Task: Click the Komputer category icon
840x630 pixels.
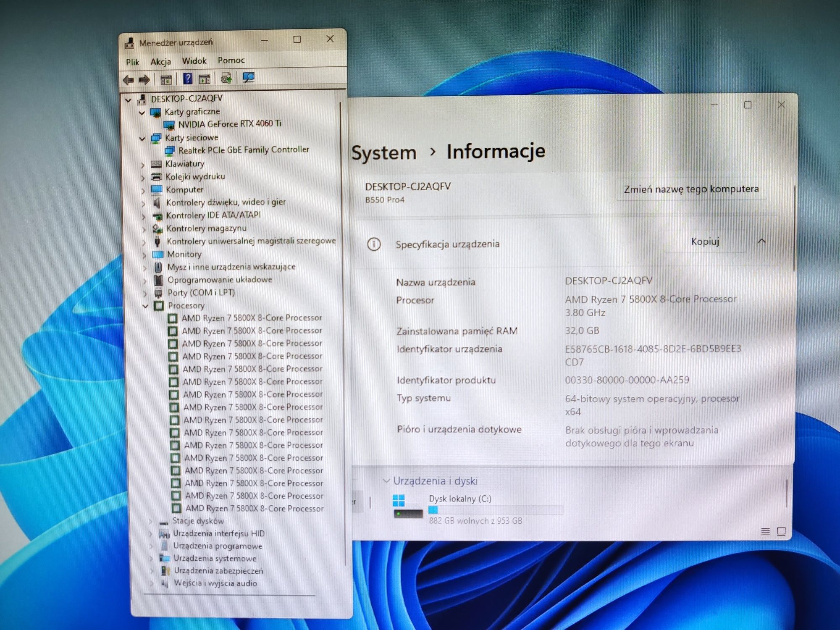Action: [157, 190]
